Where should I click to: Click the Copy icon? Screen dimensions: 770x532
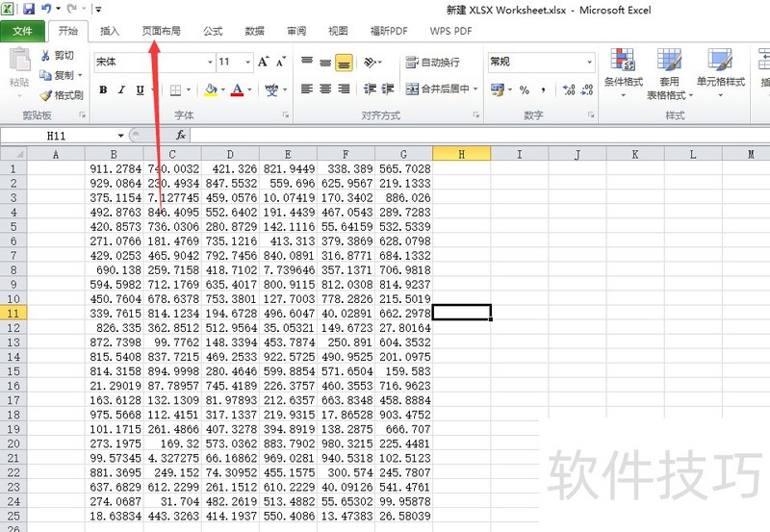(x=45, y=75)
